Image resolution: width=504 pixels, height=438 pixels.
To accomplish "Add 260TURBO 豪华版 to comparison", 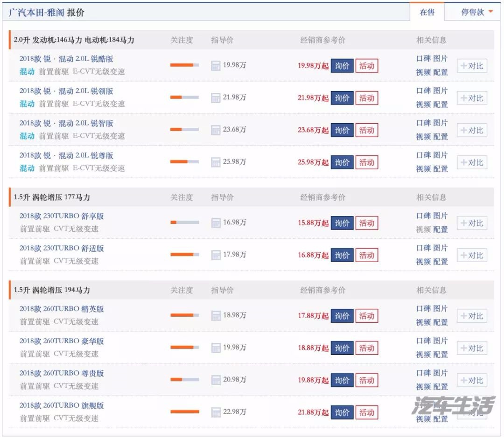I will click(x=472, y=348).
